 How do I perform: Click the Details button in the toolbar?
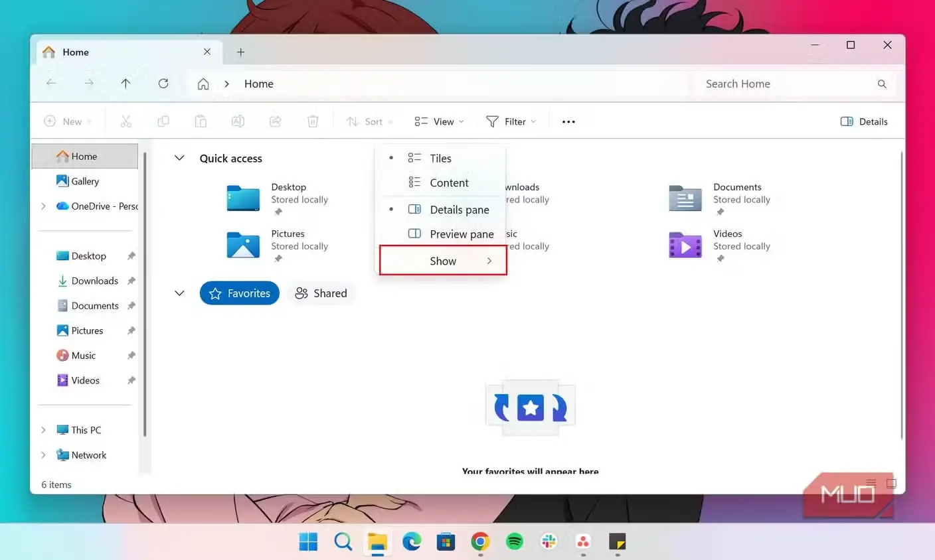864,121
